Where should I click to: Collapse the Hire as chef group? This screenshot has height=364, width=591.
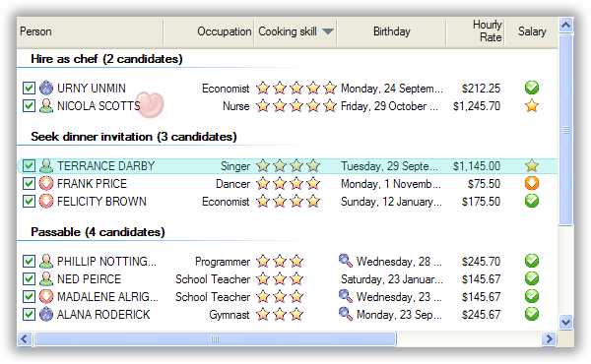click(x=106, y=59)
